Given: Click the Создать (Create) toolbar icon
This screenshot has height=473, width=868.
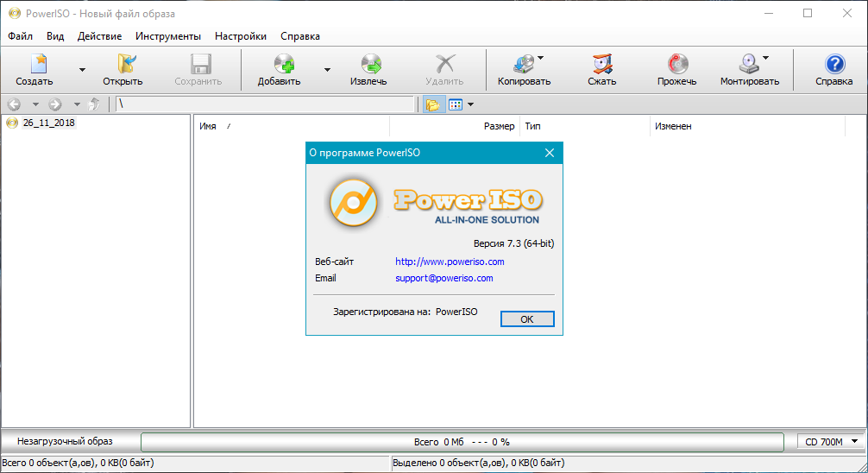Looking at the screenshot, I should point(38,64).
